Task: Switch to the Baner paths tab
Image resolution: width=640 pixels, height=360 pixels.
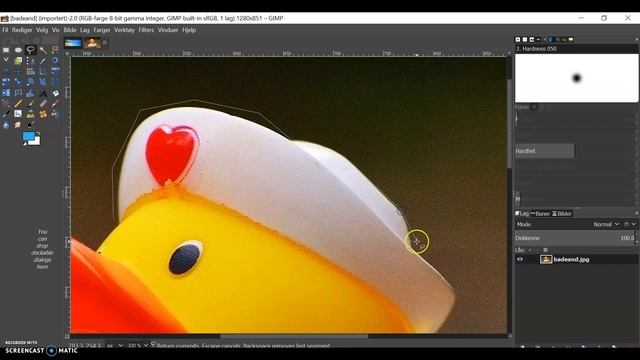Action: (x=540, y=213)
